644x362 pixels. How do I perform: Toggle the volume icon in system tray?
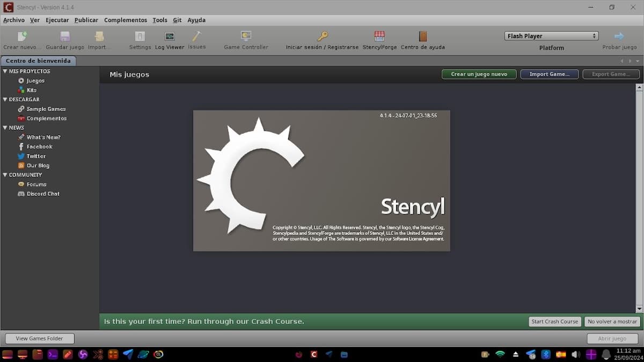576,354
